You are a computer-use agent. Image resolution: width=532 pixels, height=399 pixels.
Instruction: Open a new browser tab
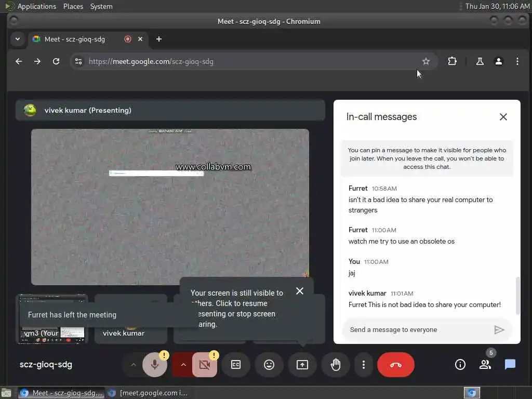point(159,39)
